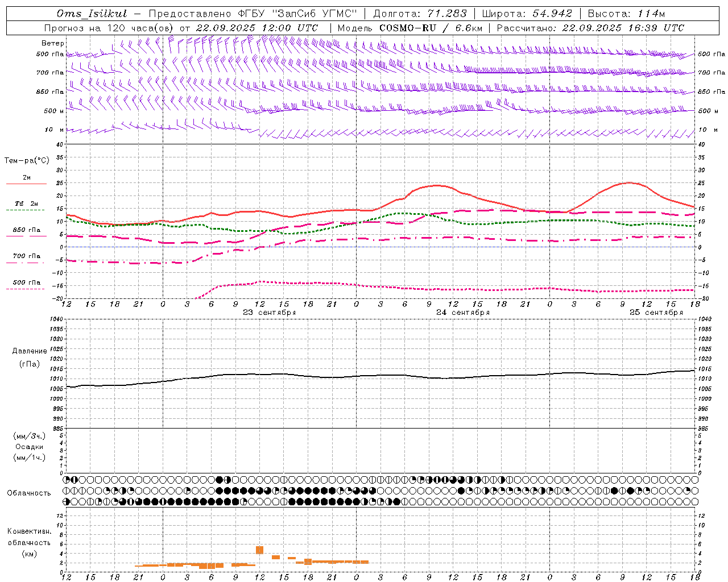This screenshot has width=728, height=582.
Task: Click the red solid line sample under 2м legend
Action: pyautogui.click(x=26, y=184)
